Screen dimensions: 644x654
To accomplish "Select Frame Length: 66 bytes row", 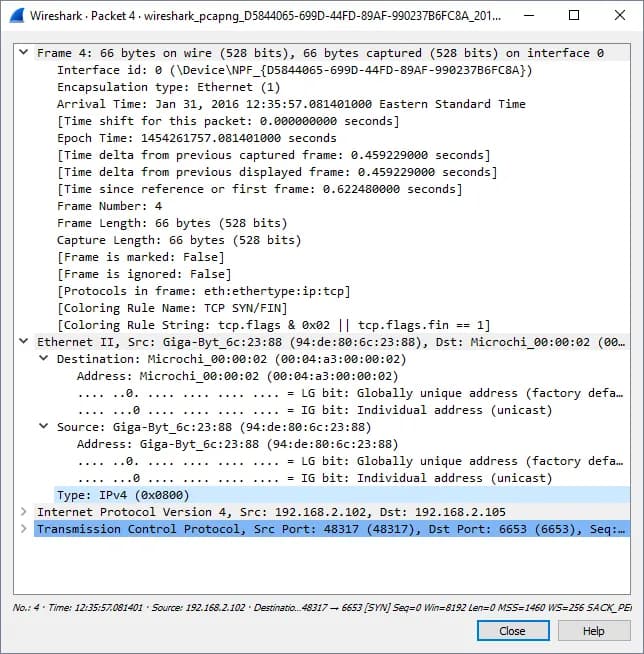I will tap(342, 223).
